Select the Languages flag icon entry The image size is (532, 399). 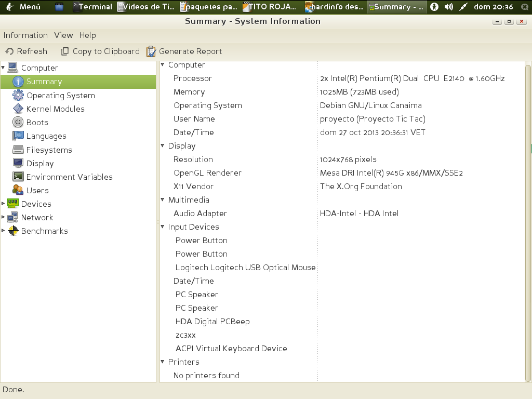(x=18, y=136)
